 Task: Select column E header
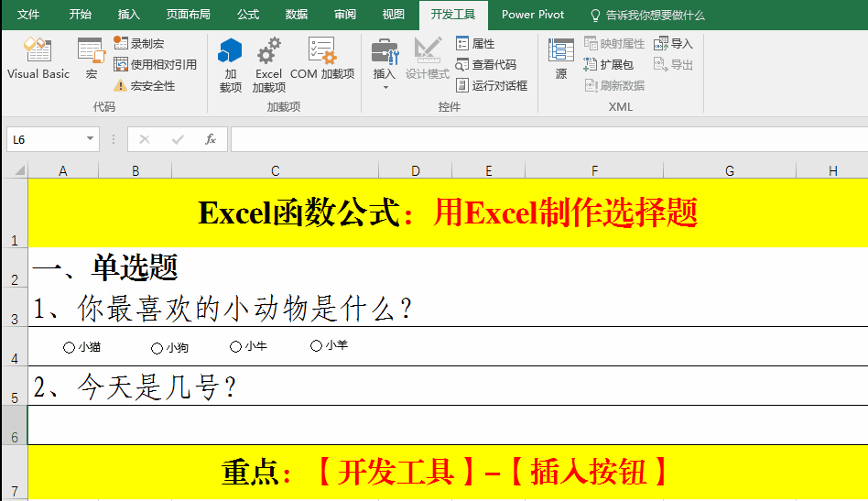coord(489,170)
